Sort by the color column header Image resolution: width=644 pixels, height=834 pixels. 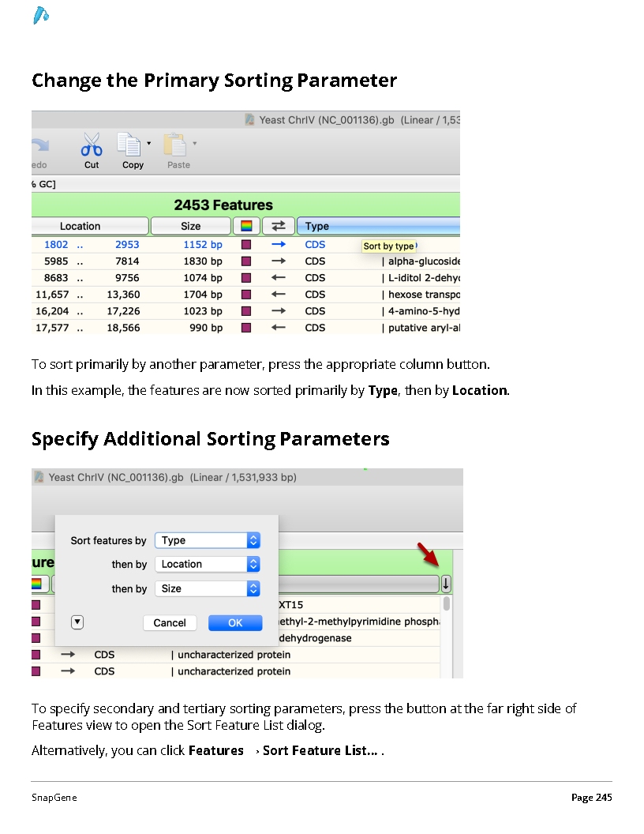coord(246,226)
